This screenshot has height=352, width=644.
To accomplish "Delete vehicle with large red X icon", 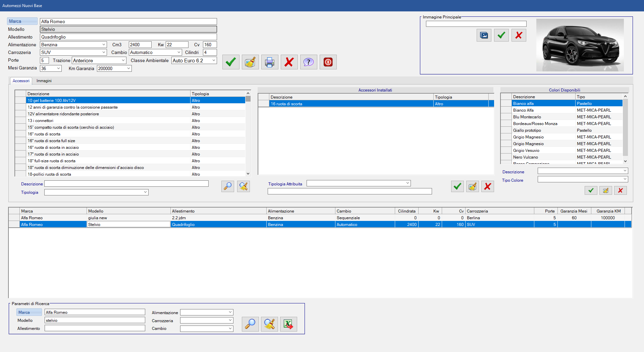I will coord(289,62).
